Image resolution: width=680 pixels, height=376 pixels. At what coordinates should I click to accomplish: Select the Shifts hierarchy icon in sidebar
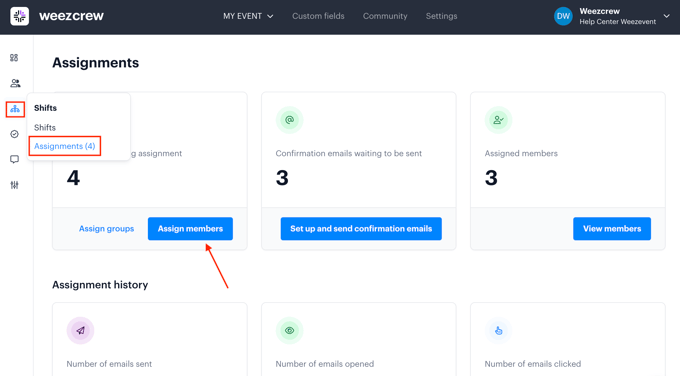coord(15,109)
